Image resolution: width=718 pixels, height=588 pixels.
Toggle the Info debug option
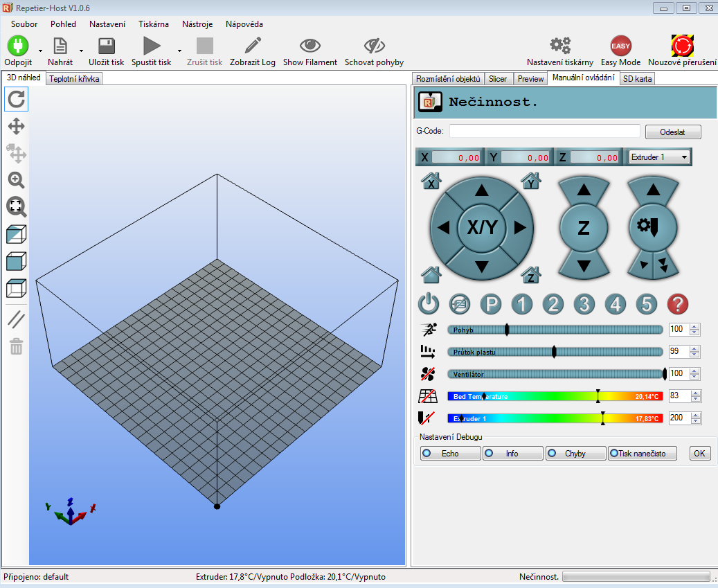click(512, 454)
